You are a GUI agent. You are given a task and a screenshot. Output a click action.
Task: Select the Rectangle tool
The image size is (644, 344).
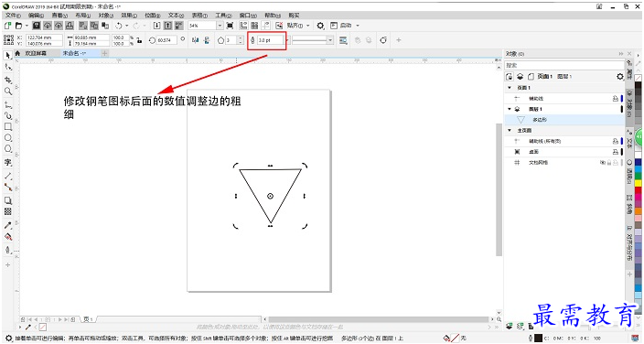pyautogui.click(x=8, y=126)
